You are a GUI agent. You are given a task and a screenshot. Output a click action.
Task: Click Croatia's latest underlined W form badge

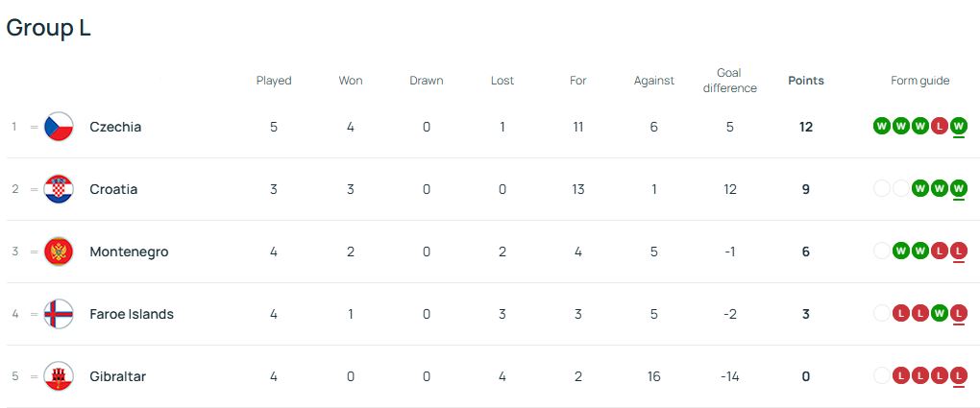click(958, 189)
